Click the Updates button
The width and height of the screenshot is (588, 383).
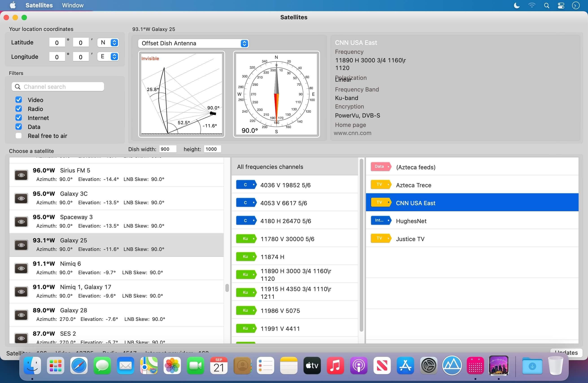click(566, 352)
